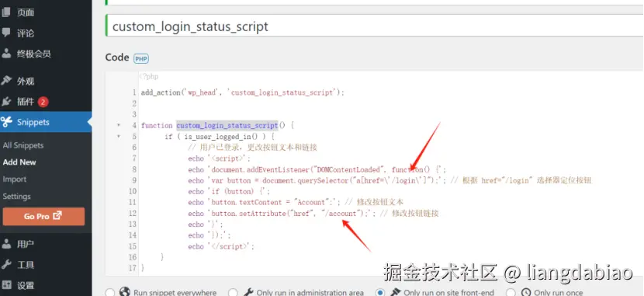Click the globe icon for Run snippet everywhere

[x=124, y=292]
